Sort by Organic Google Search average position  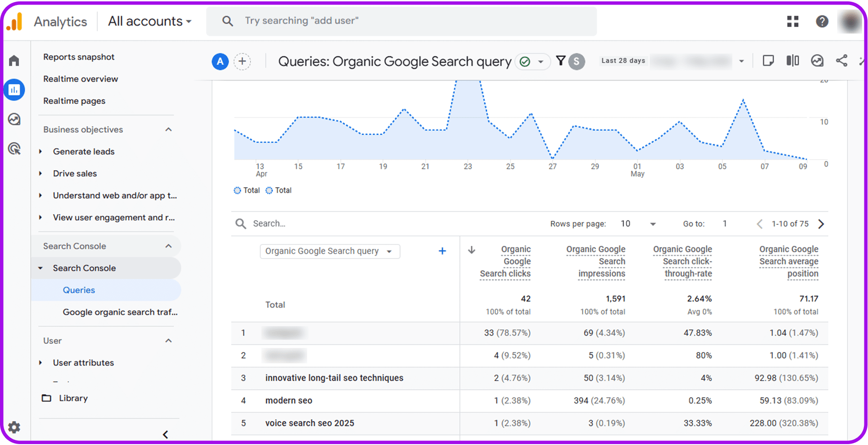pyautogui.click(x=789, y=261)
